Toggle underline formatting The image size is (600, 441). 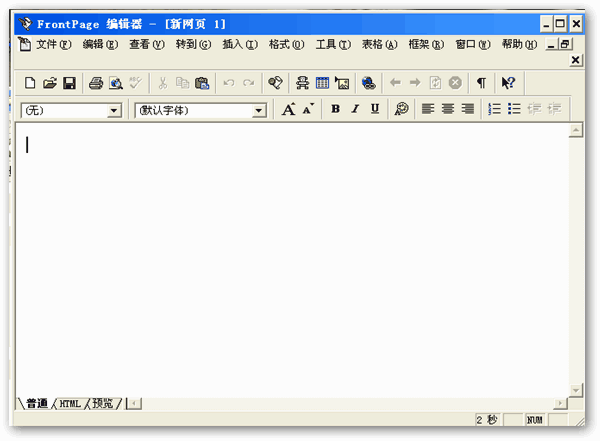[375, 109]
